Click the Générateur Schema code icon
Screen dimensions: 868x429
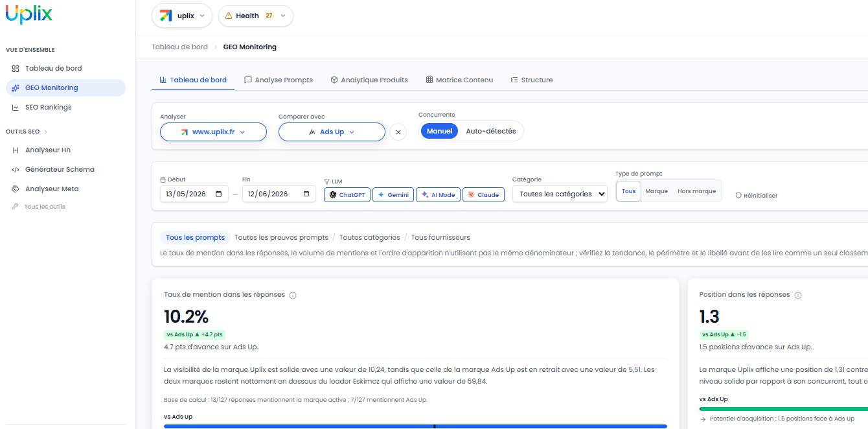coord(16,169)
